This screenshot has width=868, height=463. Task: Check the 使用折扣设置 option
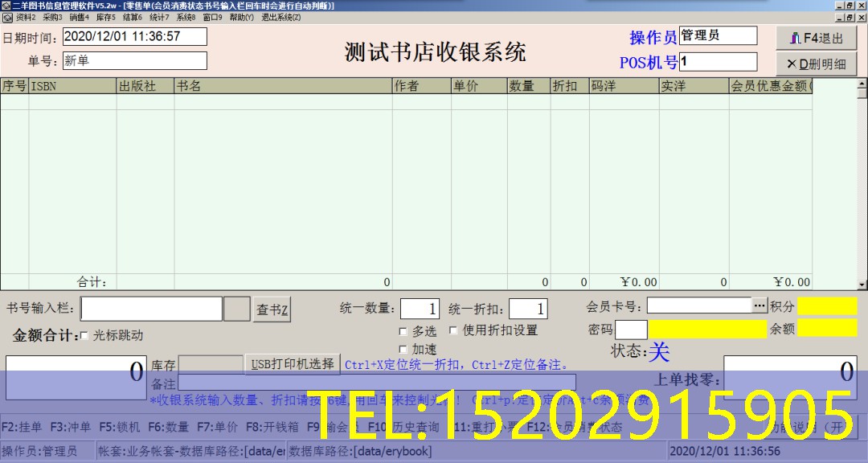coord(453,330)
